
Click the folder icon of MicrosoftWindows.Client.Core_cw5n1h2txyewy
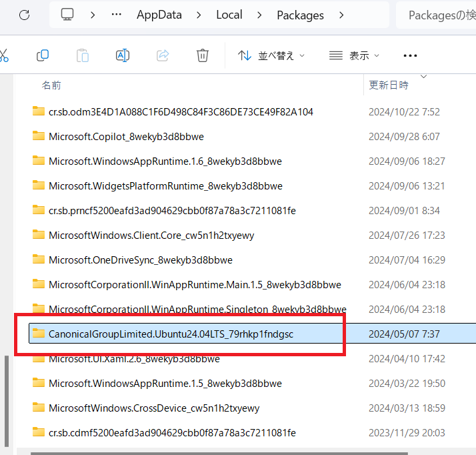coord(39,234)
